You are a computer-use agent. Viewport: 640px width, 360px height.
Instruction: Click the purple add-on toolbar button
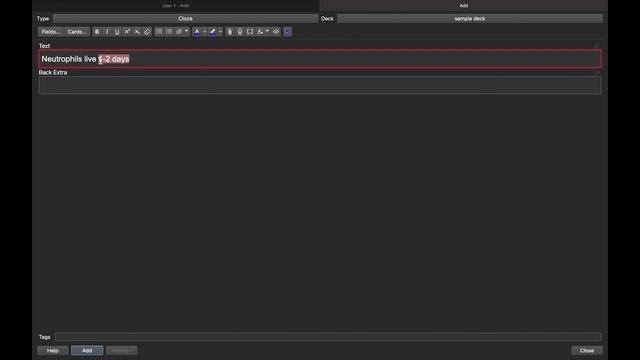pos(287,32)
